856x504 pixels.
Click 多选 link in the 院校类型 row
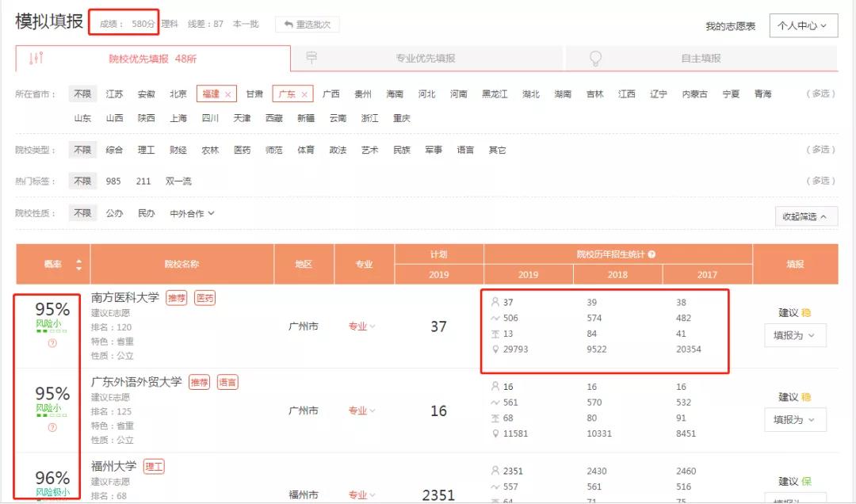(x=821, y=150)
